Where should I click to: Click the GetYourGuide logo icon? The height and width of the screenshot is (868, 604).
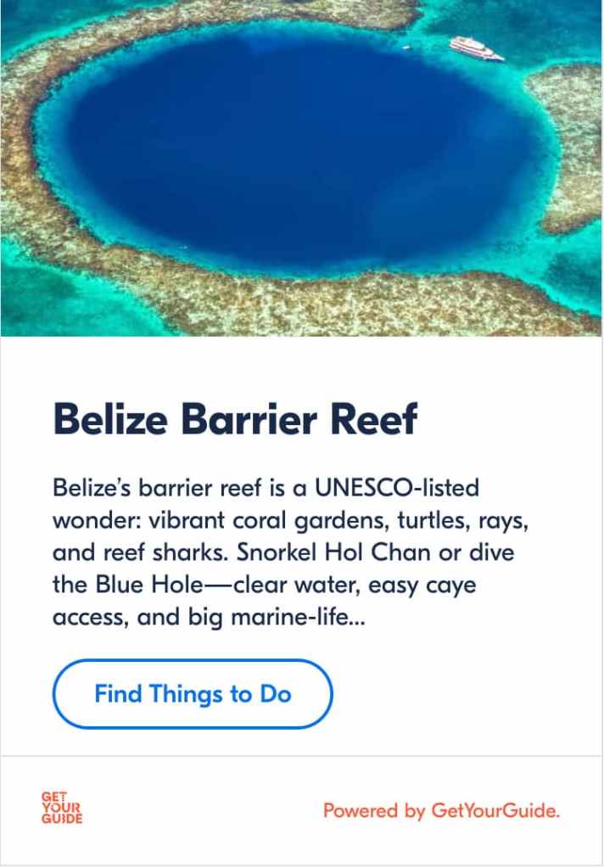tap(62, 808)
